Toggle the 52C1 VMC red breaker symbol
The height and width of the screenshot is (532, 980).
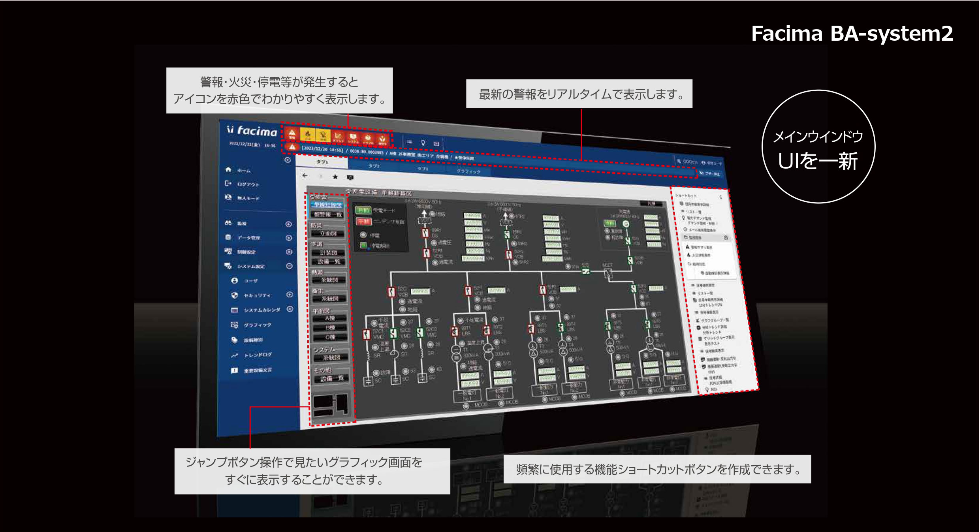click(x=367, y=334)
